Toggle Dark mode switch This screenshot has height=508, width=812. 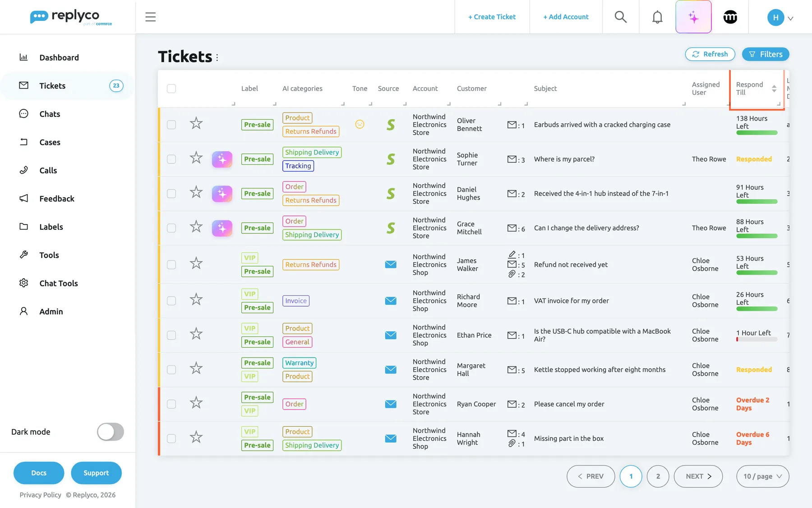coord(111,432)
